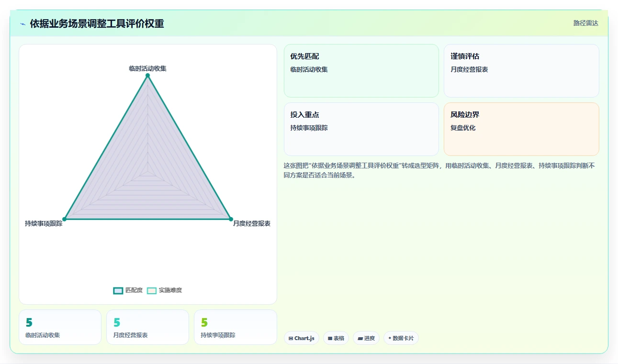Viewport: 618px width, 364px height.
Task: Select the 临时活动收集 radar vertex point
Action: coord(147,76)
